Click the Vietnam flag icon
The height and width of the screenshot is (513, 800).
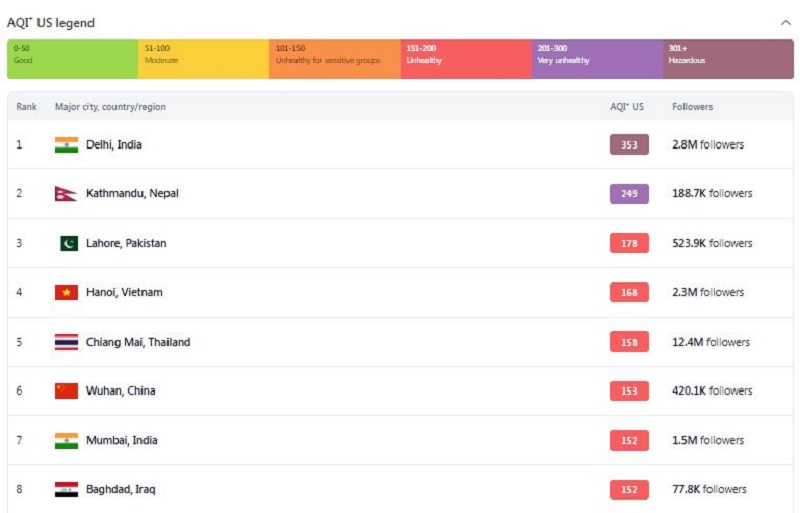pos(66,292)
